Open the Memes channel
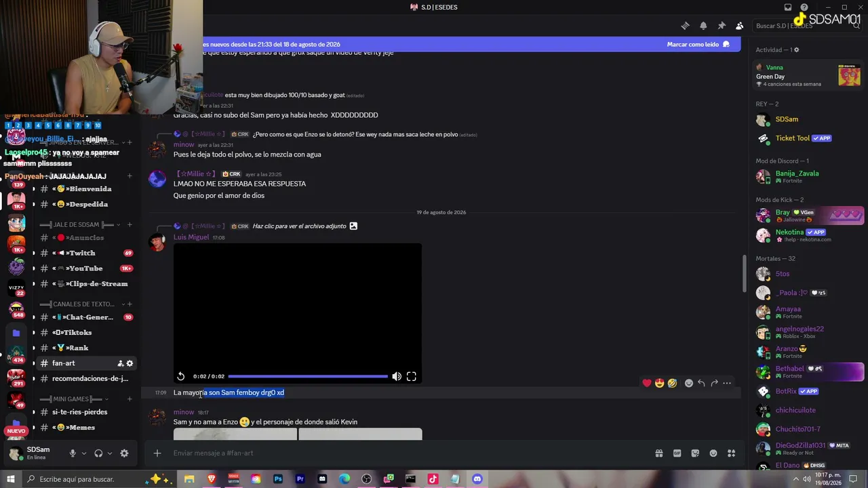Image resolution: width=868 pixels, height=488 pixels. click(x=86, y=428)
